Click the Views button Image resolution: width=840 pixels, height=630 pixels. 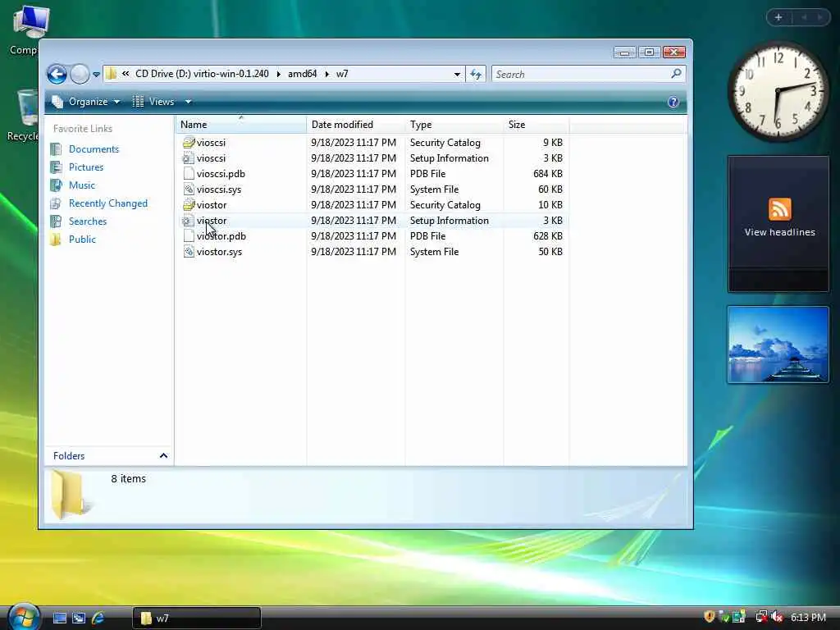coord(153,102)
